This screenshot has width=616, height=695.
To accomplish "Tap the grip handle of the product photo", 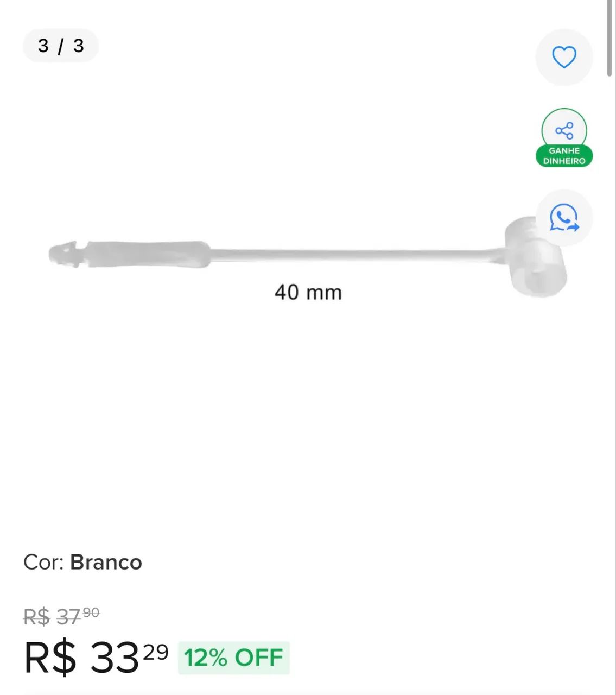I will (x=147, y=254).
